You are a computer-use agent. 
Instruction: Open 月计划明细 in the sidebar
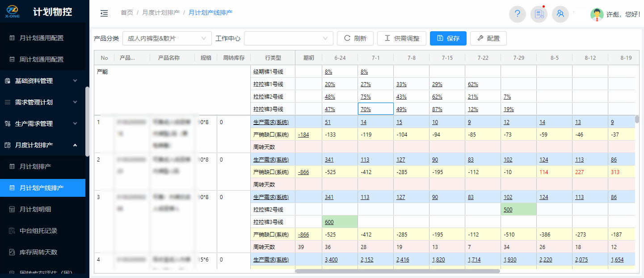click(38, 209)
